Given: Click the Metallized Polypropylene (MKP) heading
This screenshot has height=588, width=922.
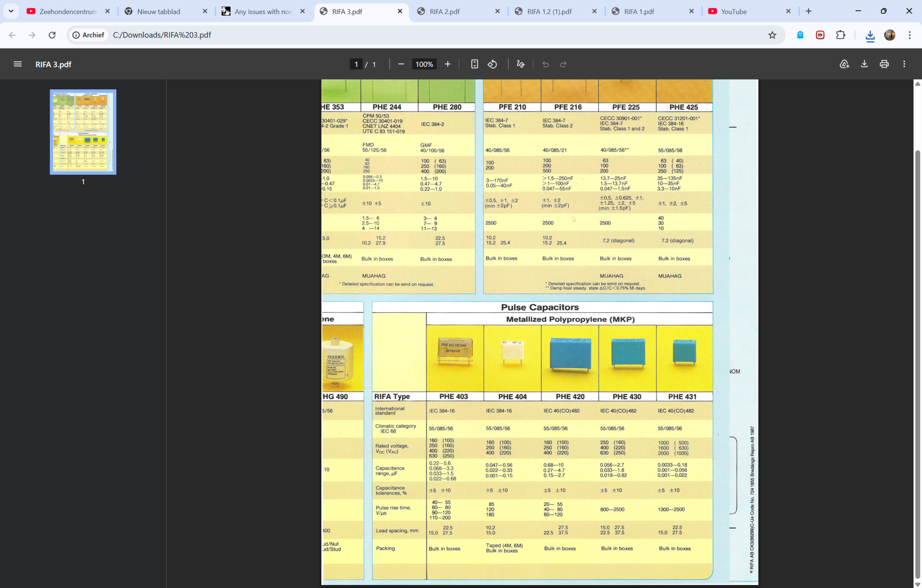Looking at the screenshot, I should click(x=570, y=319).
